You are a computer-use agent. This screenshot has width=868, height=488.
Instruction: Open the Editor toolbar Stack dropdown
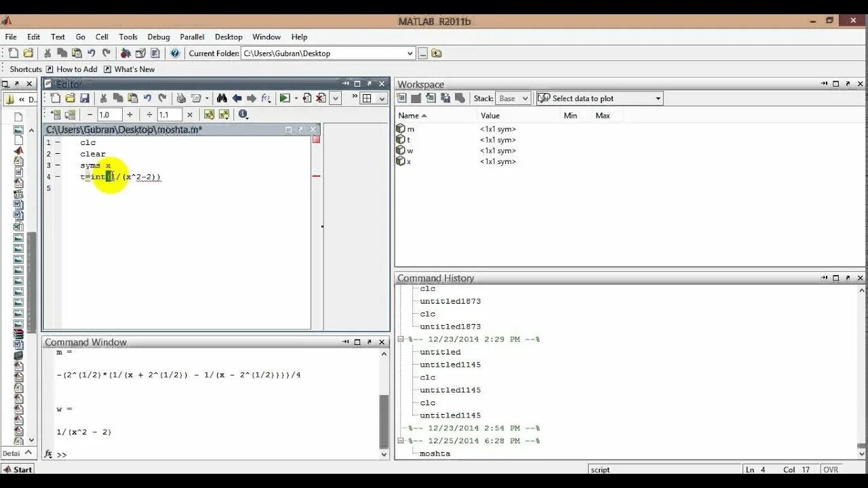335,98
